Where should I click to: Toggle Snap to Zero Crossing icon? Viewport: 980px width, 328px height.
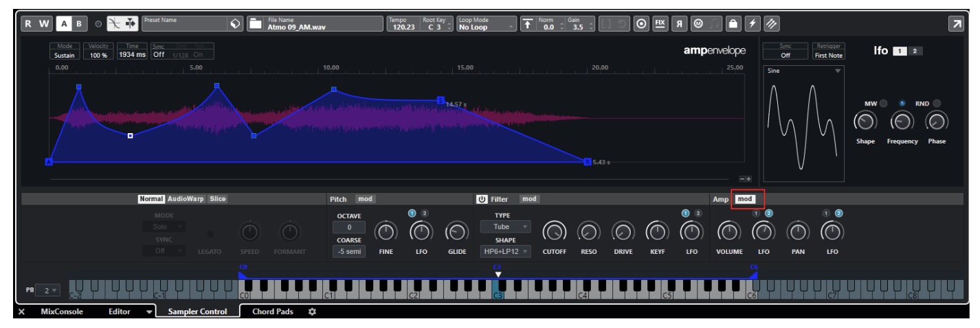pos(115,23)
